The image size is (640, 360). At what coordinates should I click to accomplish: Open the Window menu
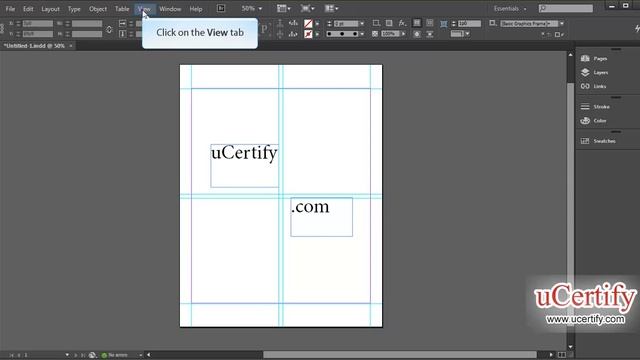(x=170, y=9)
